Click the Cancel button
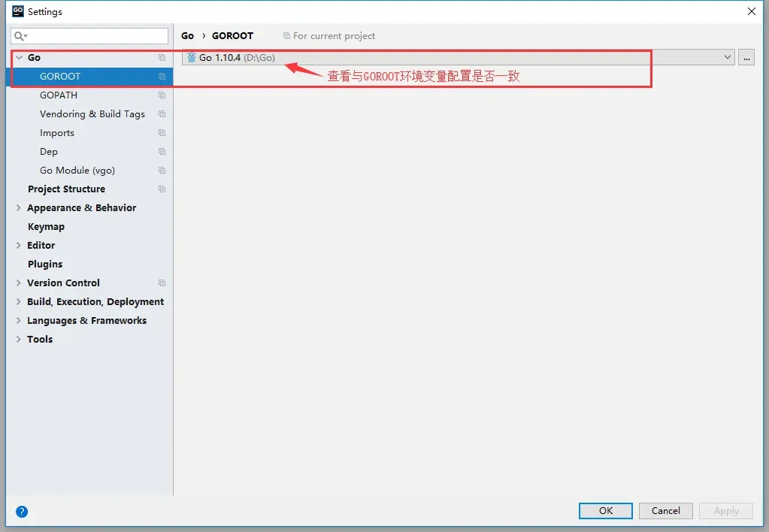The image size is (769, 532). (666, 510)
